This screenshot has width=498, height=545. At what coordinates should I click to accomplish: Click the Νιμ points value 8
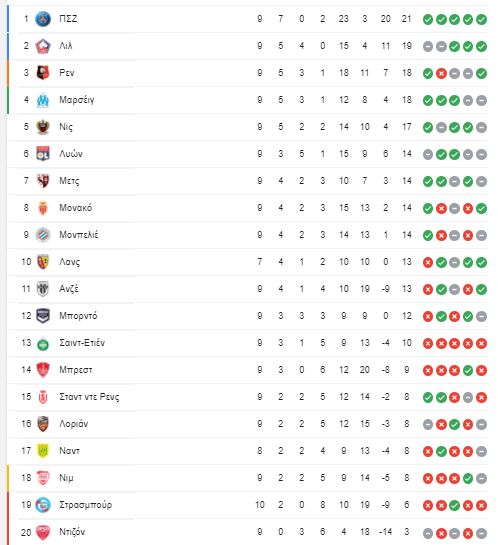point(407,478)
